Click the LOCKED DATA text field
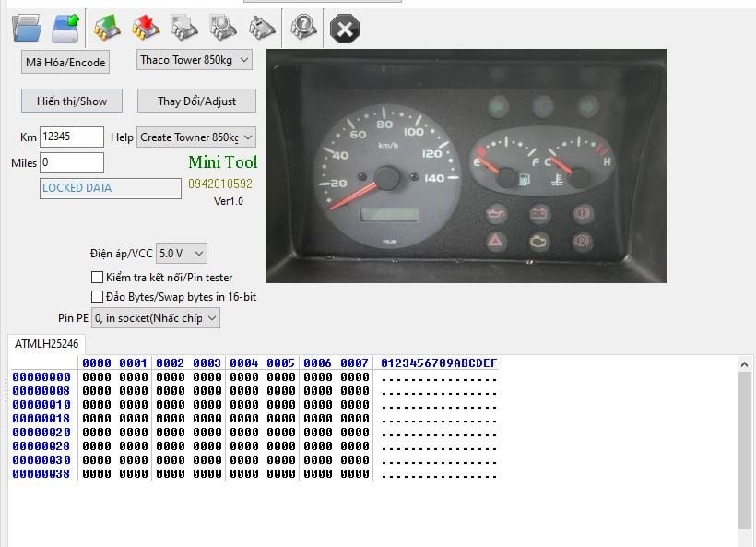This screenshot has height=547, width=756. pos(111,188)
